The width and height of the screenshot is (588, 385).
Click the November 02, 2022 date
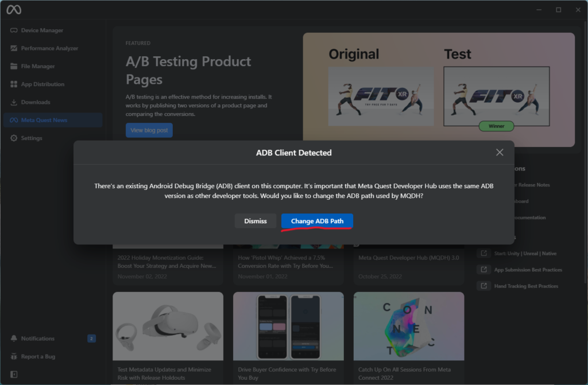tap(142, 277)
